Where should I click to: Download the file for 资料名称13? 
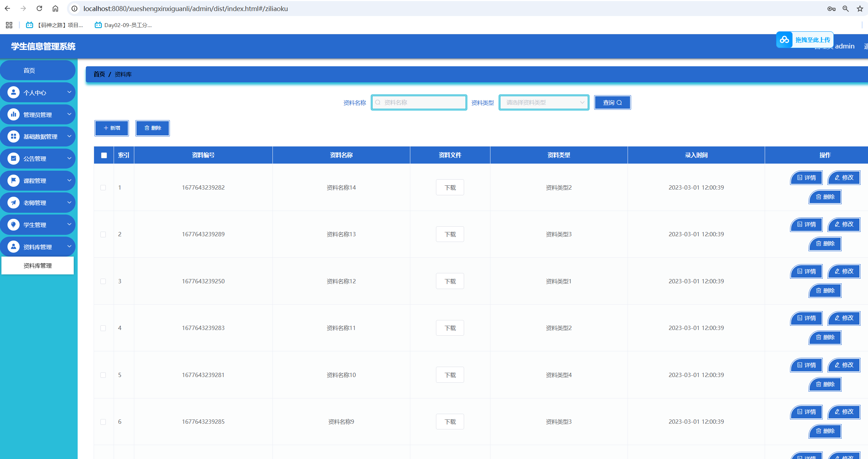pyautogui.click(x=450, y=234)
